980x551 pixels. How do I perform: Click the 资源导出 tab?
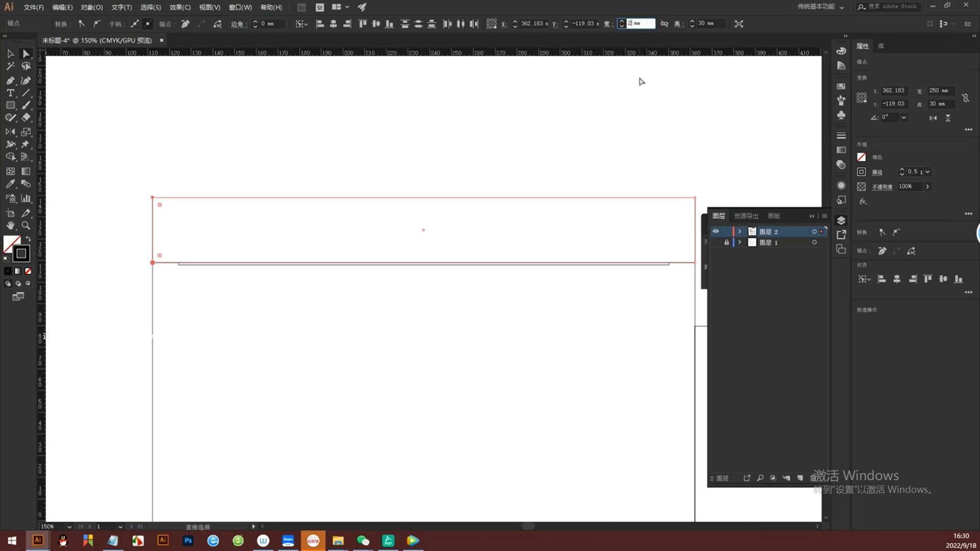pyautogui.click(x=746, y=215)
